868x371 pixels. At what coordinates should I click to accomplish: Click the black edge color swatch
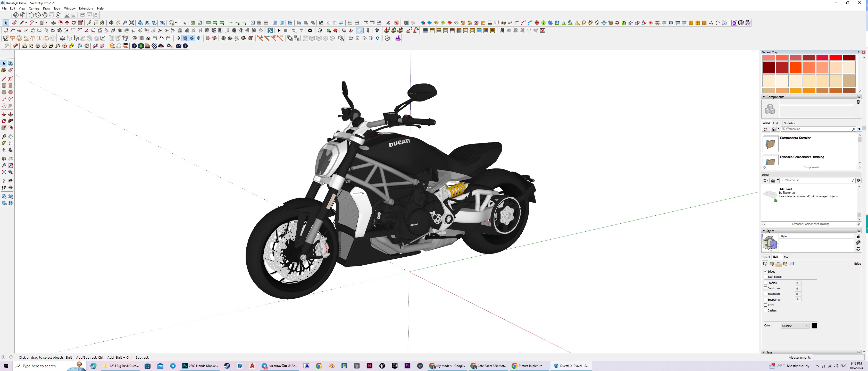[x=814, y=326]
